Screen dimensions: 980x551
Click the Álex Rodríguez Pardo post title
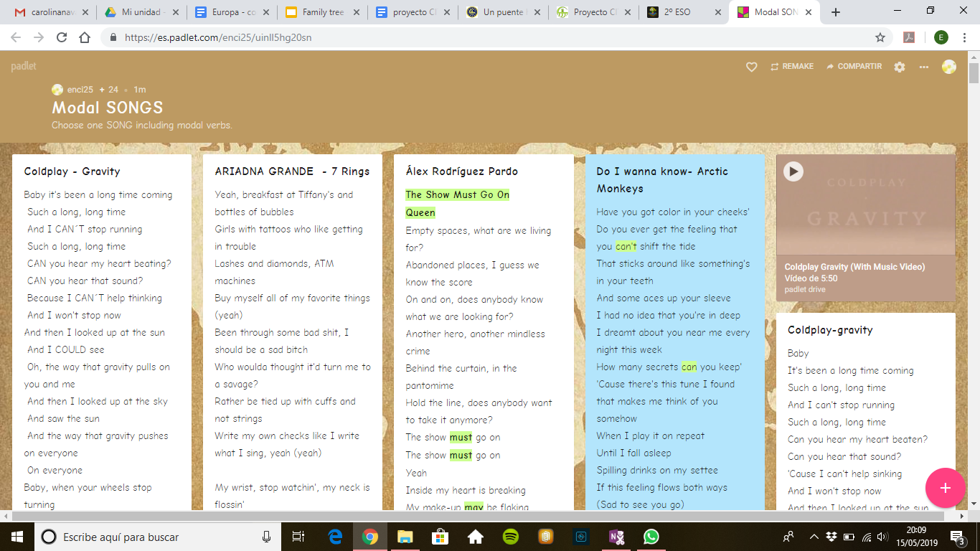[x=461, y=171]
